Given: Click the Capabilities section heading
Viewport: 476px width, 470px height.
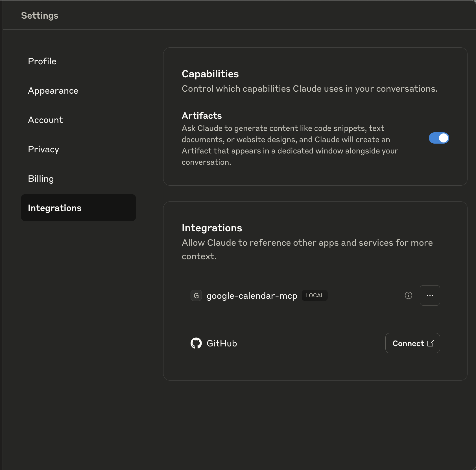Looking at the screenshot, I should pyautogui.click(x=210, y=74).
